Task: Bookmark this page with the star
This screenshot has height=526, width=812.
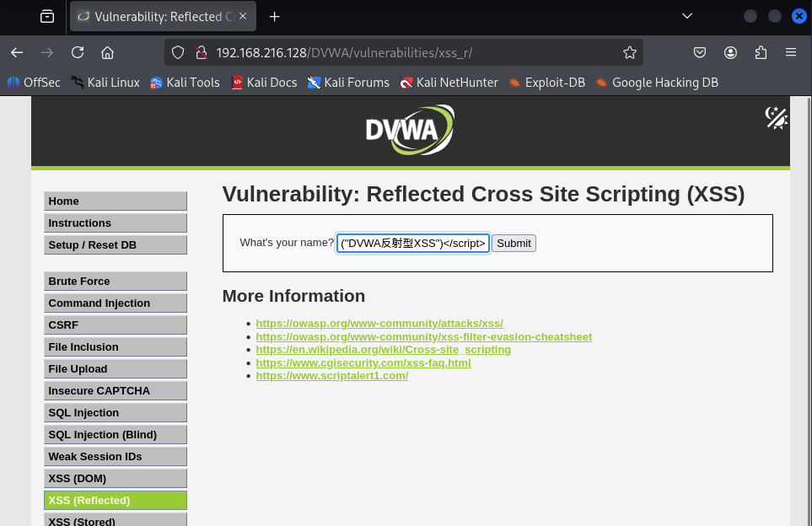Action: [x=630, y=52]
